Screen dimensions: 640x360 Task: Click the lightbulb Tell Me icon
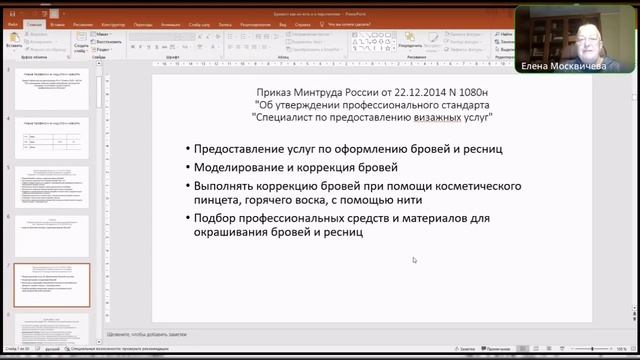coord(322,24)
